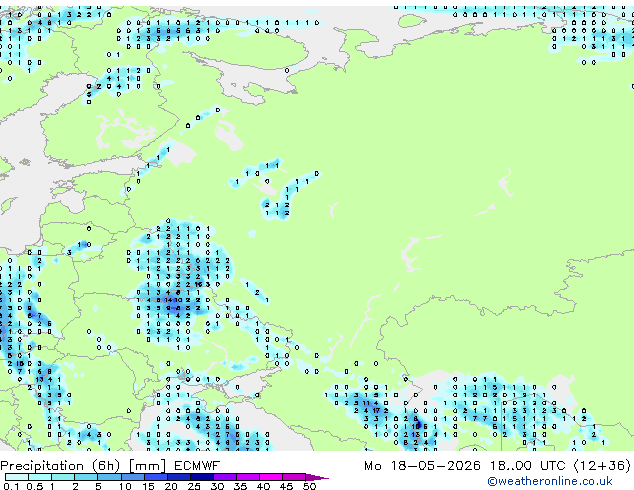Click the '35' legend scale label
The height and width of the screenshot is (490, 634).
pyautogui.click(x=240, y=486)
